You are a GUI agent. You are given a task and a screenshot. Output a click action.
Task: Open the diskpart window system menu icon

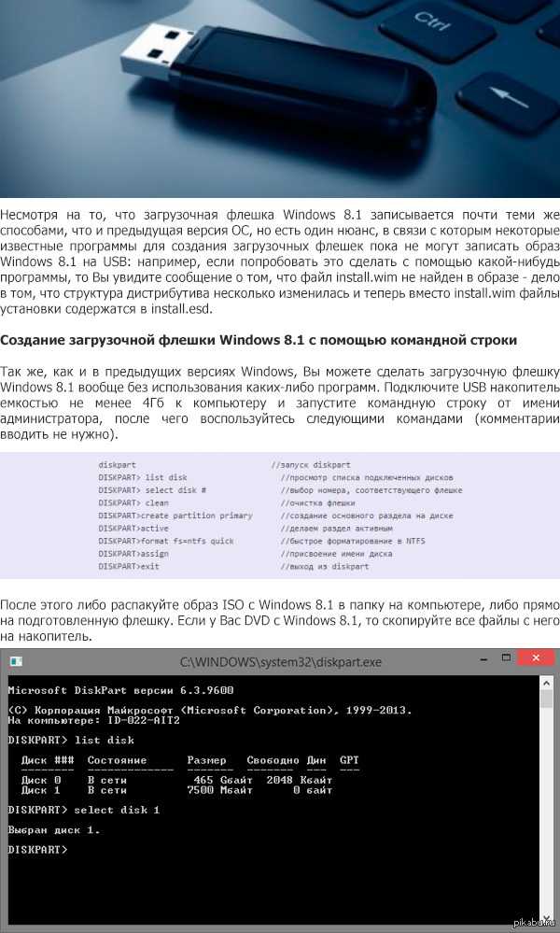click(17, 661)
